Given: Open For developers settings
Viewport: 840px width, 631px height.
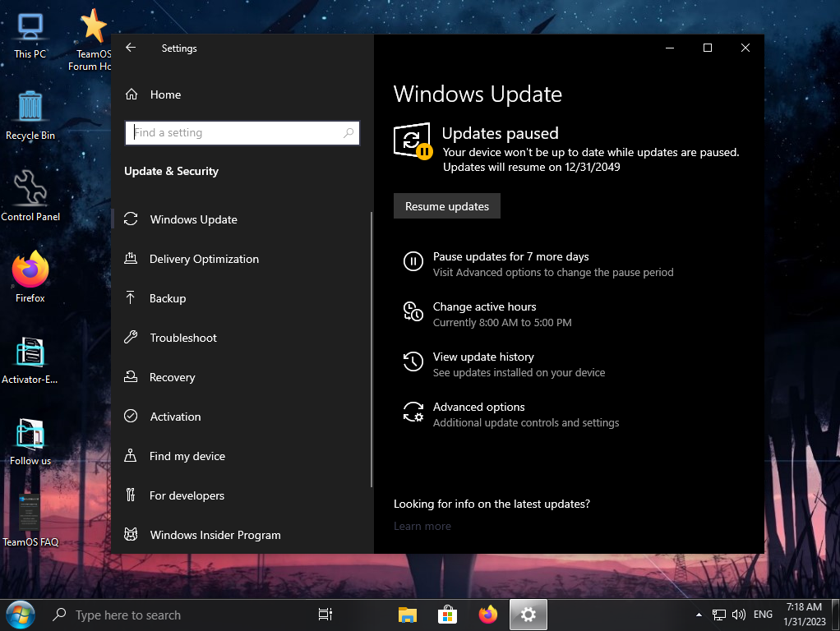Looking at the screenshot, I should click(x=241, y=495).
